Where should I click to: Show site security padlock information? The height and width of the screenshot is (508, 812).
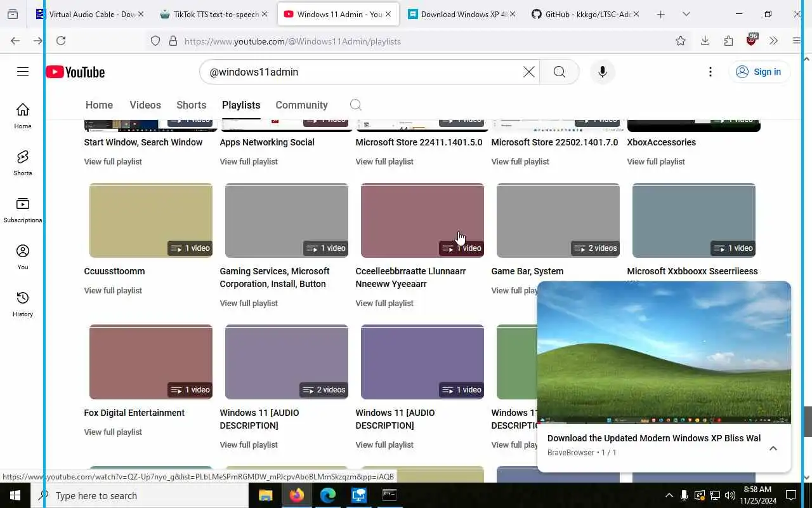[173, 41]
